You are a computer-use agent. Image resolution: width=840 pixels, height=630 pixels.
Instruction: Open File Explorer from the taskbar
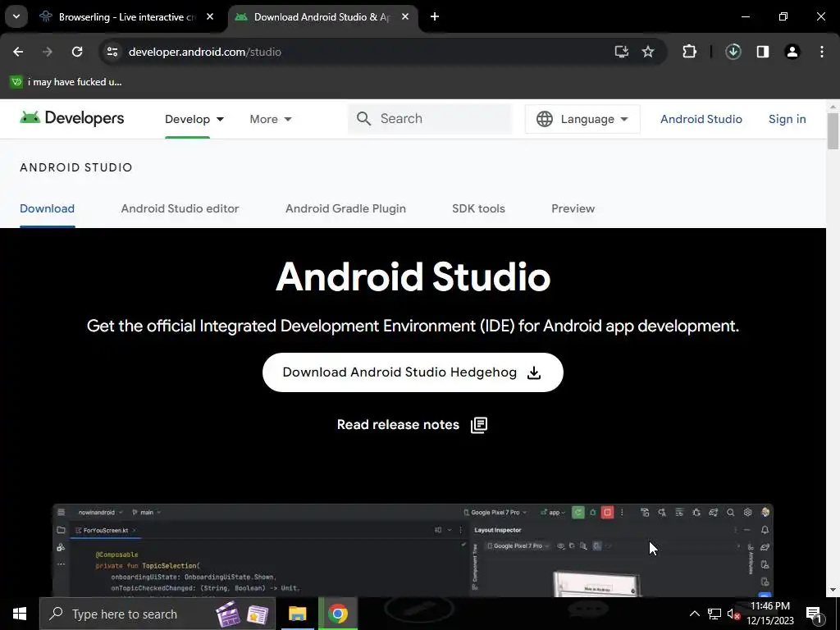pos(297,614)
